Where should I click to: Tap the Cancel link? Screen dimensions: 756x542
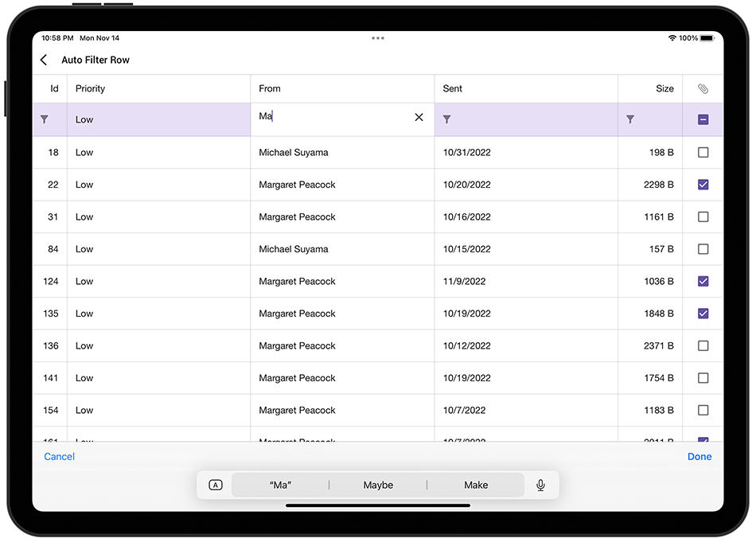point(59,456)
